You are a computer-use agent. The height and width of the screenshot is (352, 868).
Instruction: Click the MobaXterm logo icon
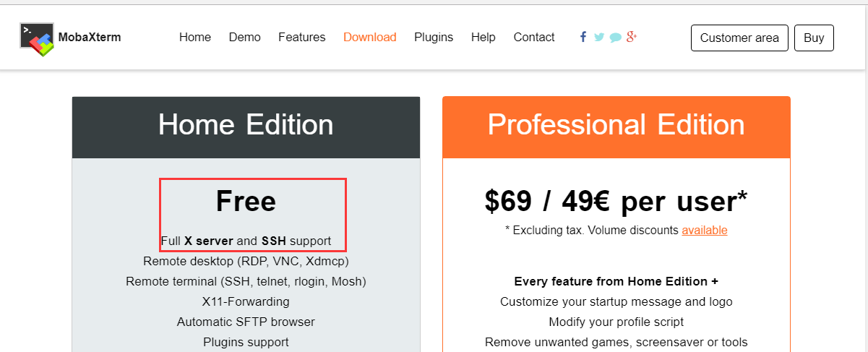pos(37,40)
